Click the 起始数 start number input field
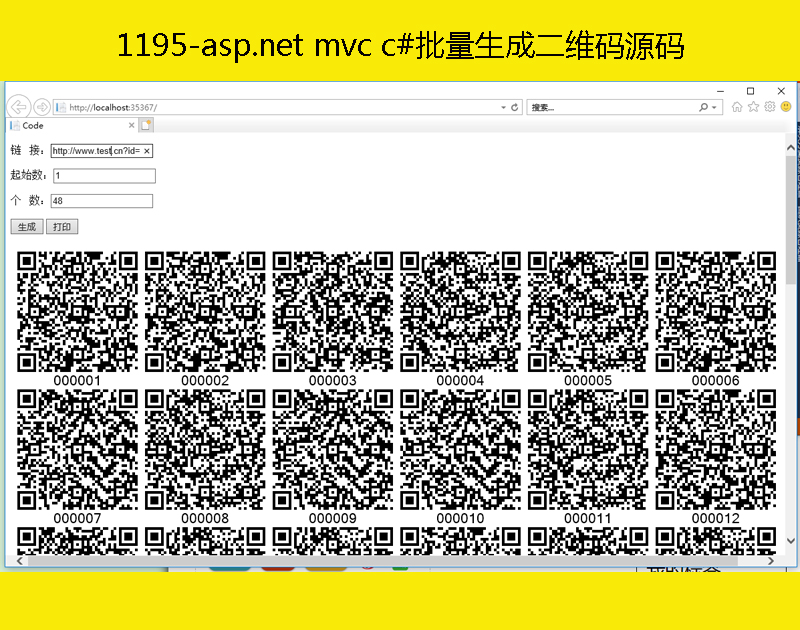 104,176
